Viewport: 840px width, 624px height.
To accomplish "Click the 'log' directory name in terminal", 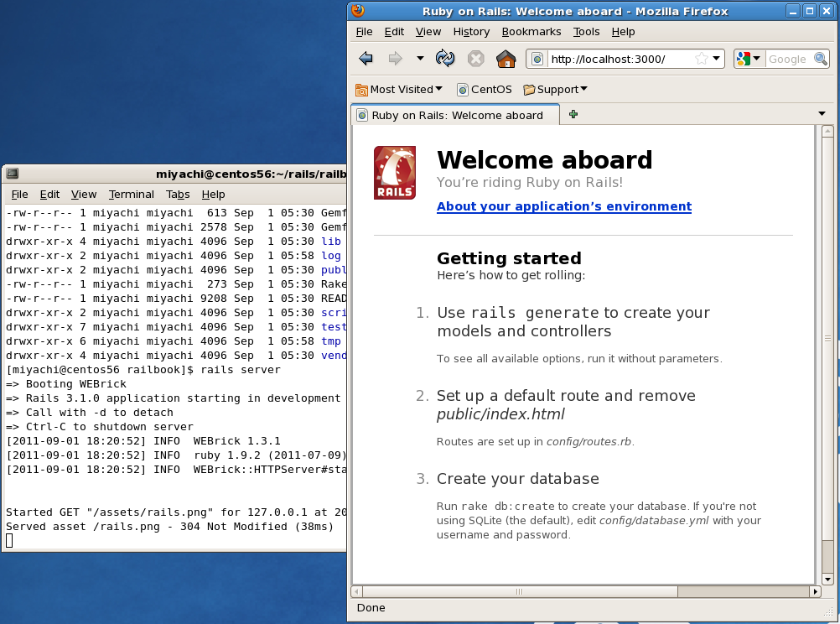I will click(x=330, y=256).
